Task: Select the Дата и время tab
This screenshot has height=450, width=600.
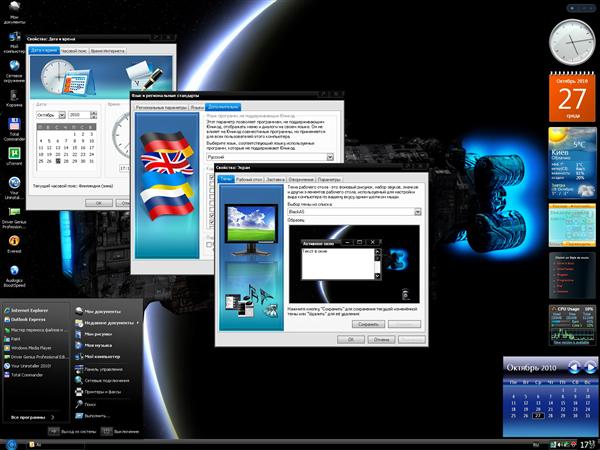Action: [x=44, y=50]
